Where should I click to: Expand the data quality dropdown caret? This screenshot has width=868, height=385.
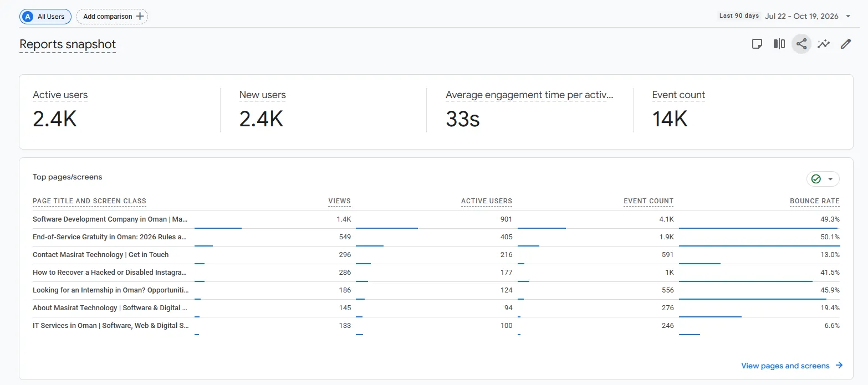click(x=830, y=179)
